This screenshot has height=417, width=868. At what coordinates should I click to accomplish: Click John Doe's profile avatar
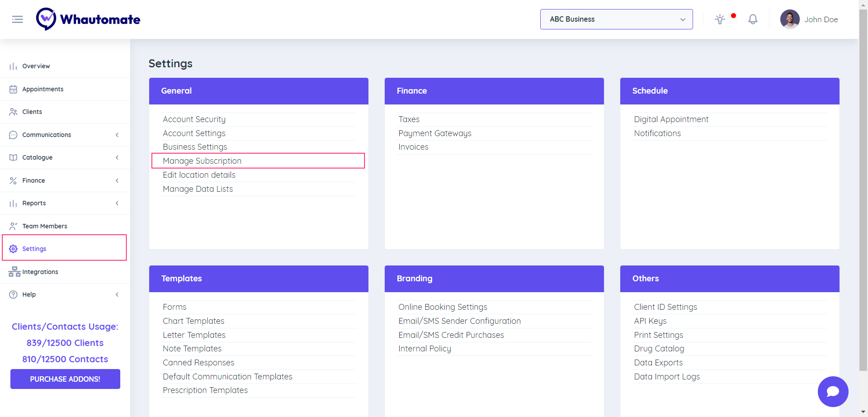click(x=790, y=19)
